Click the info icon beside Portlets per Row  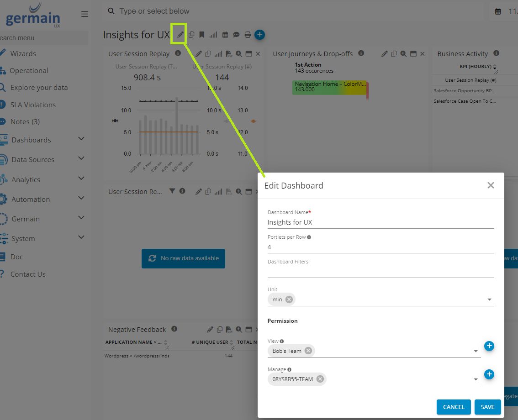(x=309, y=237)
